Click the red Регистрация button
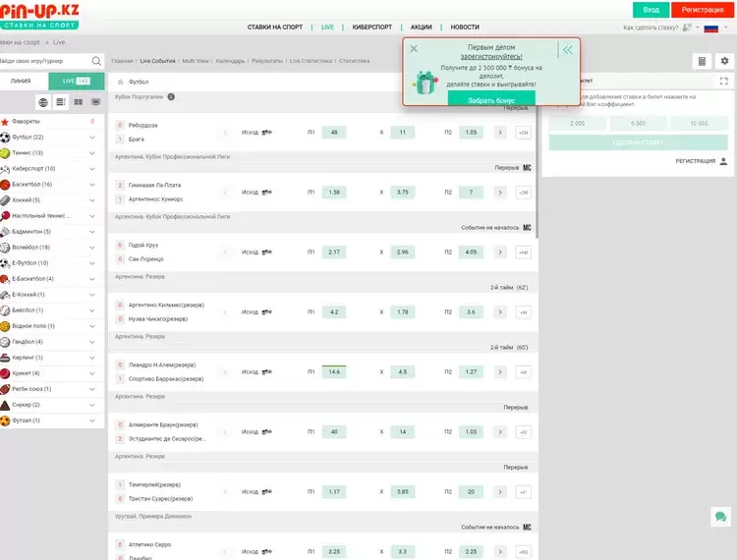Image resolution: width=737 pixels, height=560 pixels. [x=703, y=10]
